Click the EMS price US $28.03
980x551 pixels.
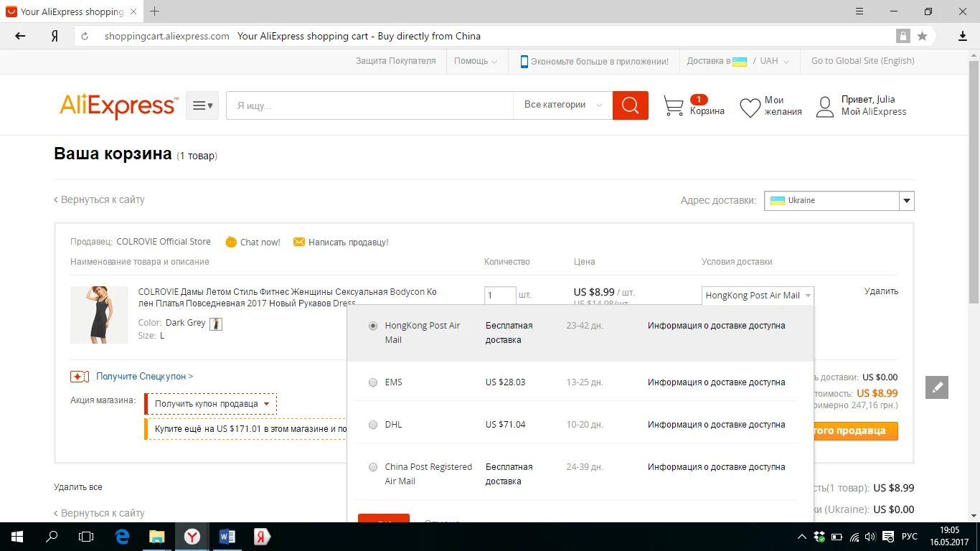505,382
